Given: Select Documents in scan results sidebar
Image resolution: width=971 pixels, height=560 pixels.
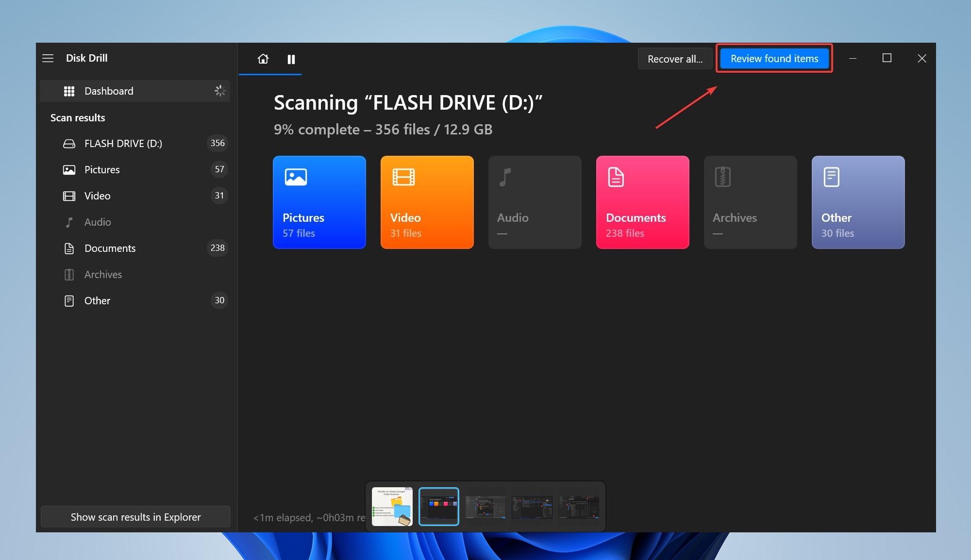Looking at the screenshot, I should tap(109, 247).
